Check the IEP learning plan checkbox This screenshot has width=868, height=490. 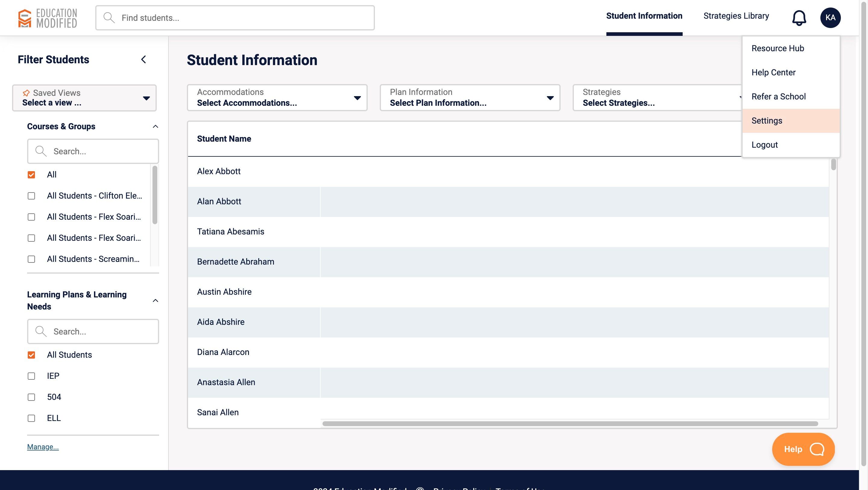(x=31, y=376)
